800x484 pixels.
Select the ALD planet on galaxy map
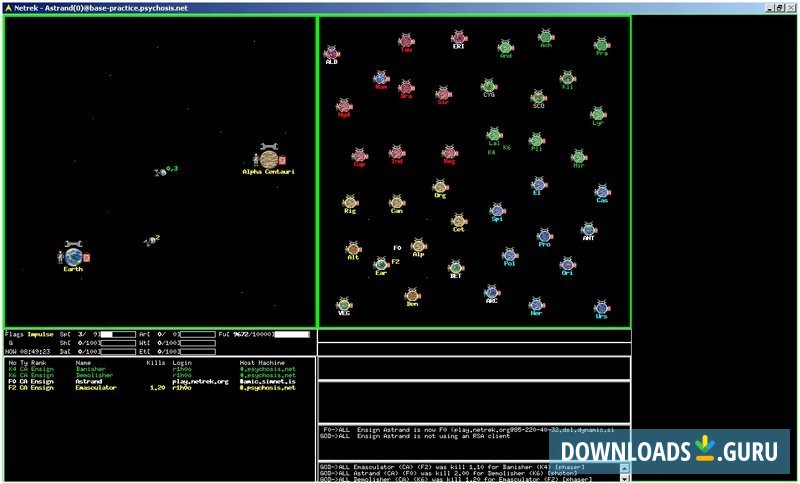pos(331,52)
